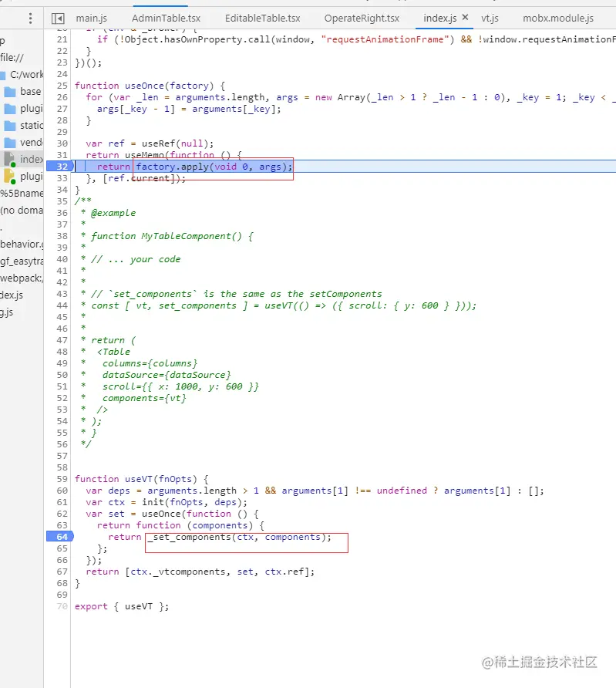Viewport: 616px width, 688px height.
Task: Switch to the AdminTable.tsx tab
Action: click(x=166, y=19)
